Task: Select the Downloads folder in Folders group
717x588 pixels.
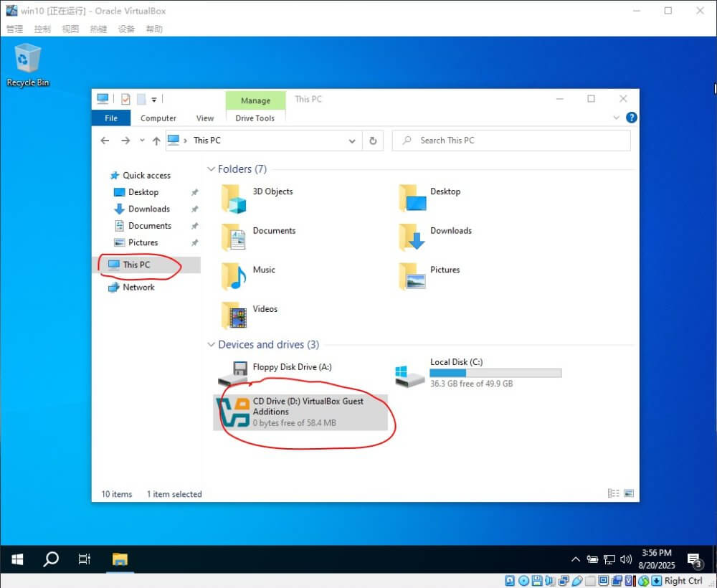Action: click(x=435, y=237)
